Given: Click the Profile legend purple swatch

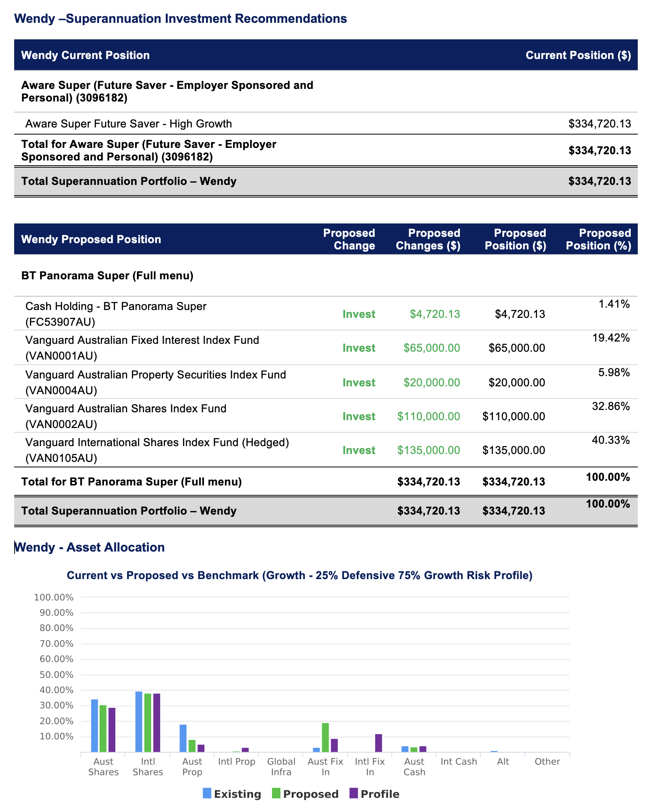Looking at the screenshot, I should pos(354,794).
